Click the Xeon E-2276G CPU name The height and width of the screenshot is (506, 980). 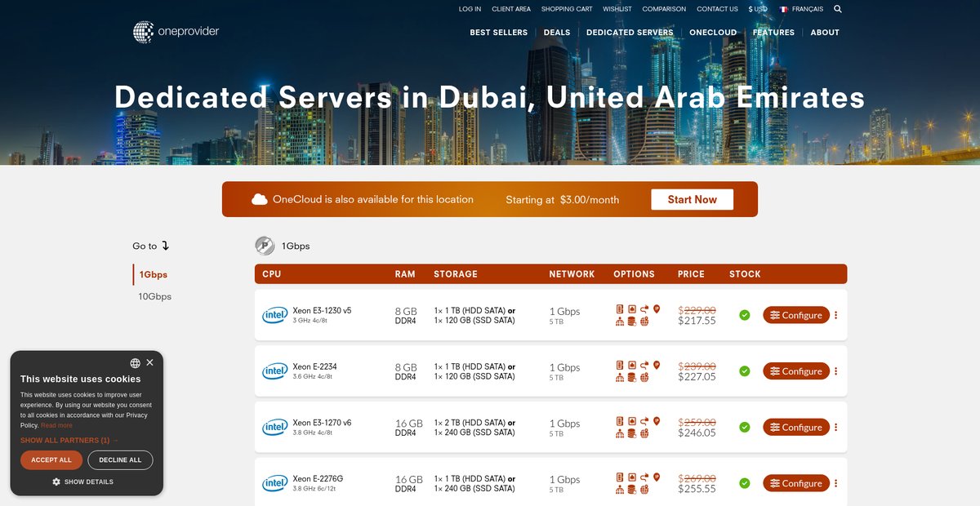[x=318, y=478]
